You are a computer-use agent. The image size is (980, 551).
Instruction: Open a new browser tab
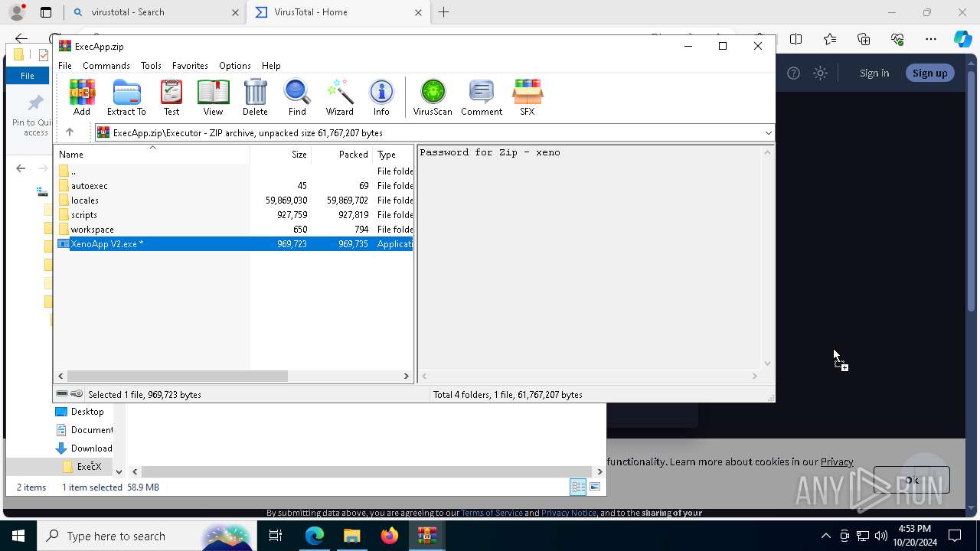(x=444, y=12)
